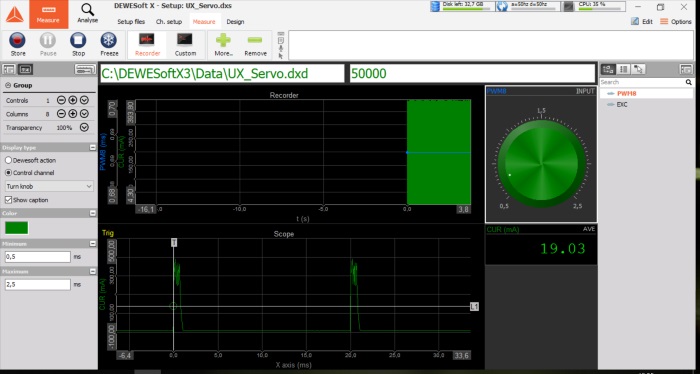Freeze the display using the snowflake icon
700x374 pixels.
click(108, 41)
